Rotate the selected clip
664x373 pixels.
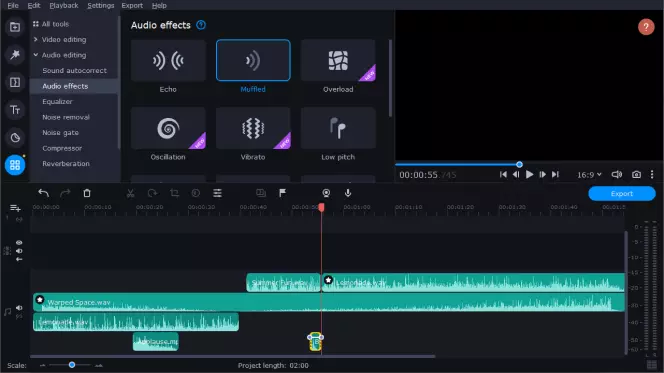point(152,193)
